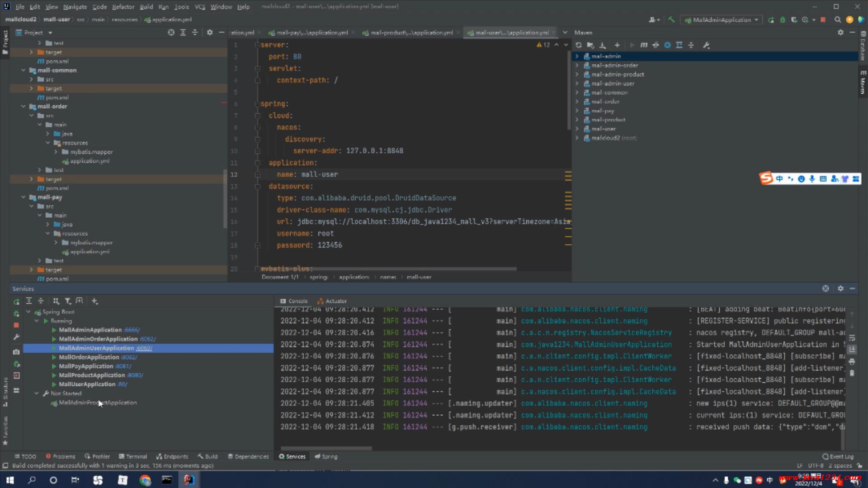868x488 pixels.
Task: Click the console horizontal scrollbar
Action: tap(326, 448)
